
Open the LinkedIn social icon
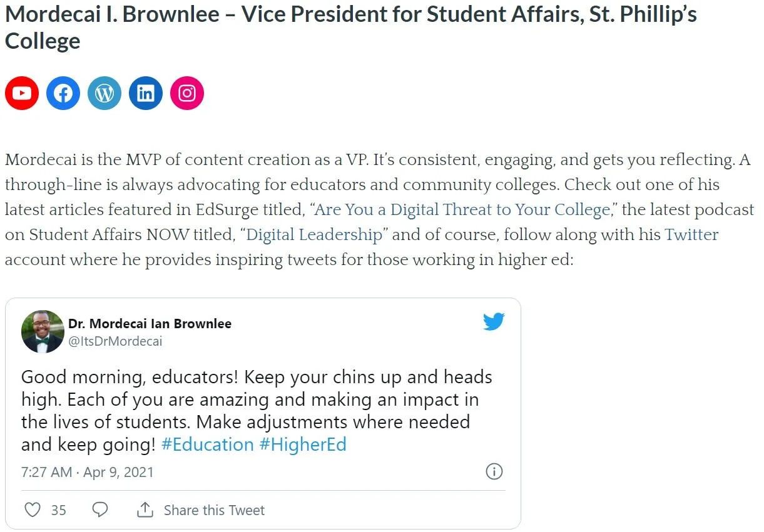tap(146, 93)
